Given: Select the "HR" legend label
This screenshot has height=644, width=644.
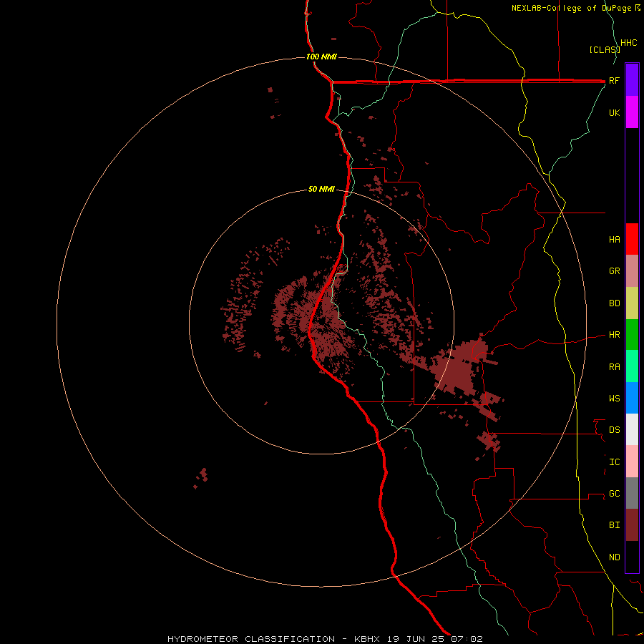Looking at the screenshot, I should 614,335.
